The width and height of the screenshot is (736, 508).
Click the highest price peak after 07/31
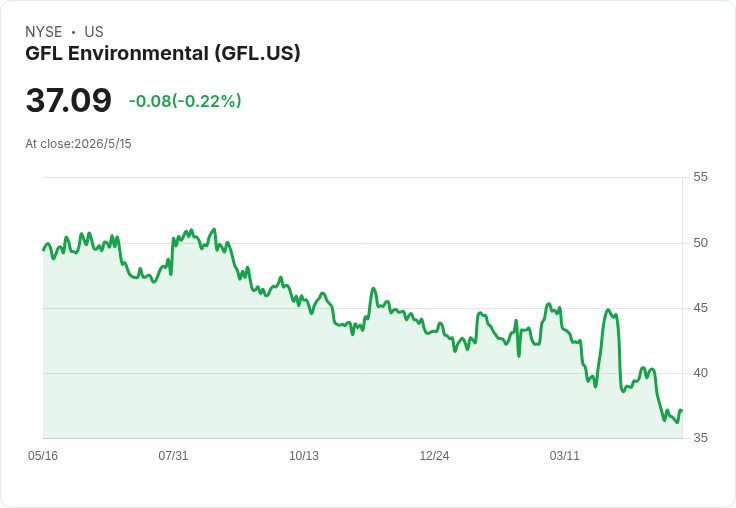coord(215,229)
